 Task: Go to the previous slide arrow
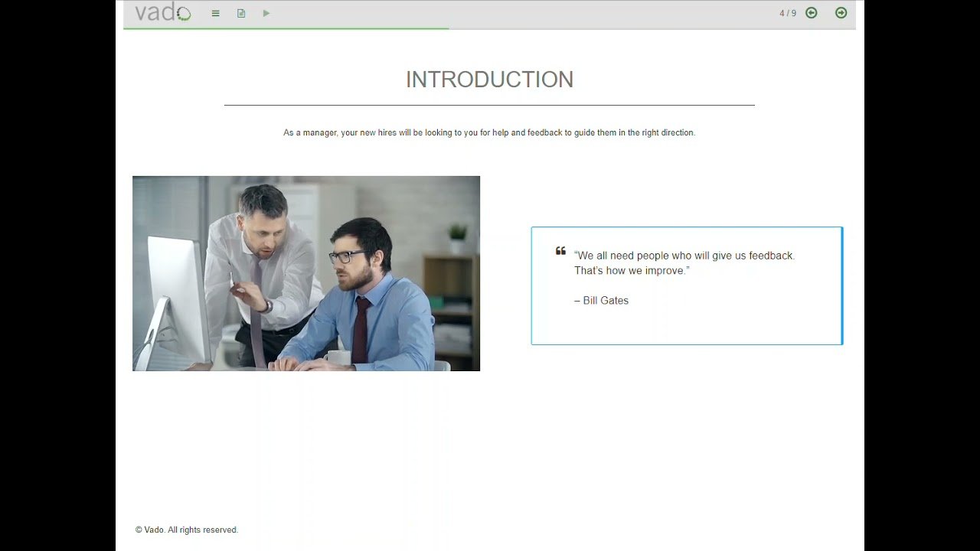coord(812,13)
